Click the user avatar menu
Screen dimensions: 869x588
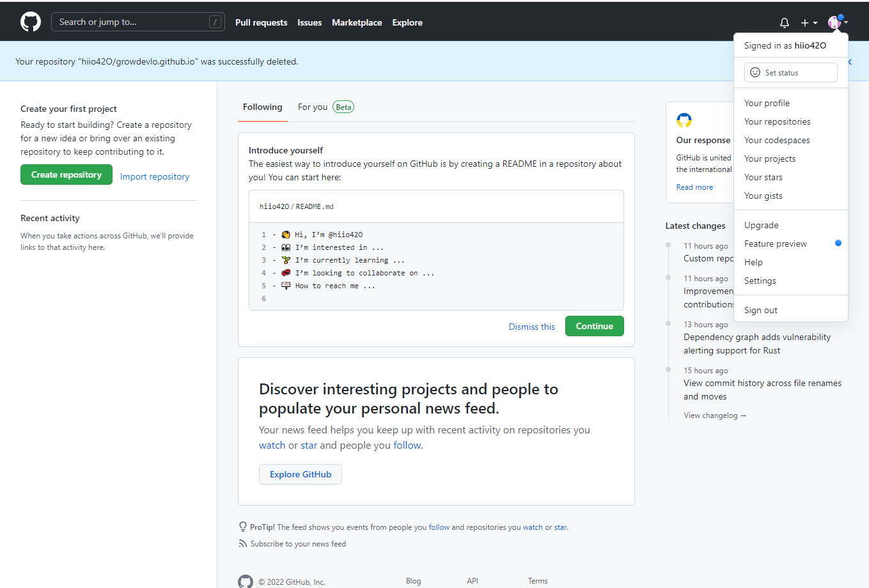(x=838, y=22)
